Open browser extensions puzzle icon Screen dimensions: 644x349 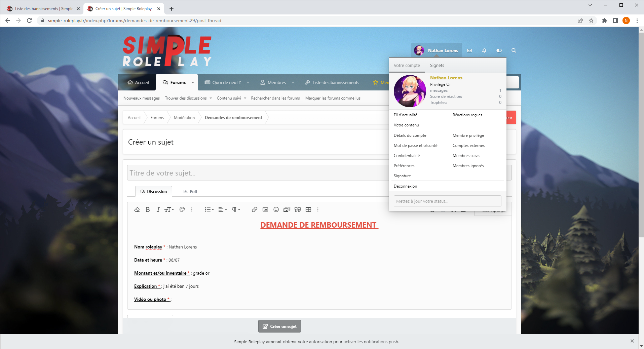[605, 21]
